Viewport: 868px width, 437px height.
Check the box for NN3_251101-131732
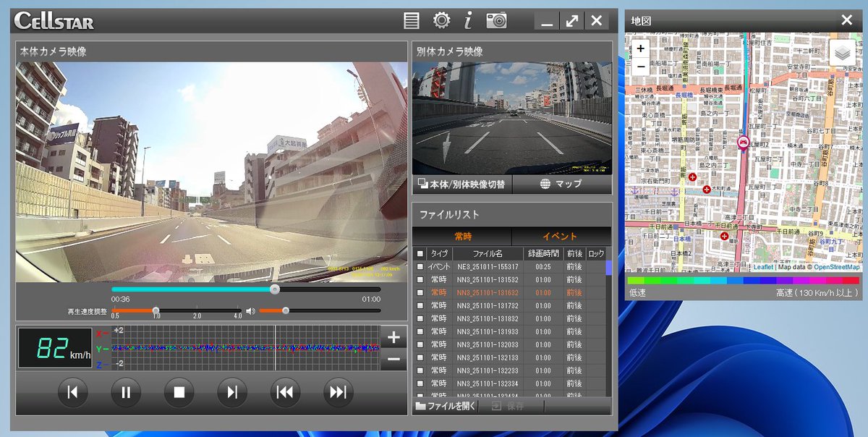tap(420, 306)
